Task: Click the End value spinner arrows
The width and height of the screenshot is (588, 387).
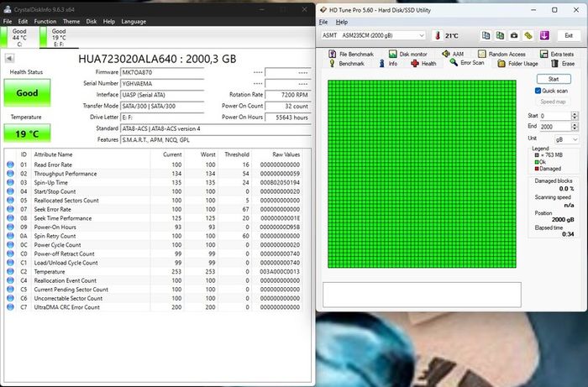Action: pos(575,127)
